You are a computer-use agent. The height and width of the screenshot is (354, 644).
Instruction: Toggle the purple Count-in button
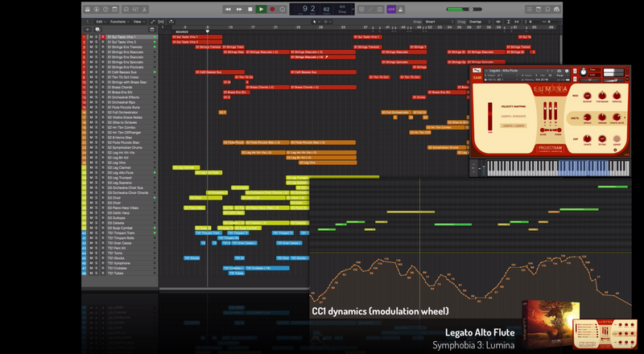click(391, 9)
